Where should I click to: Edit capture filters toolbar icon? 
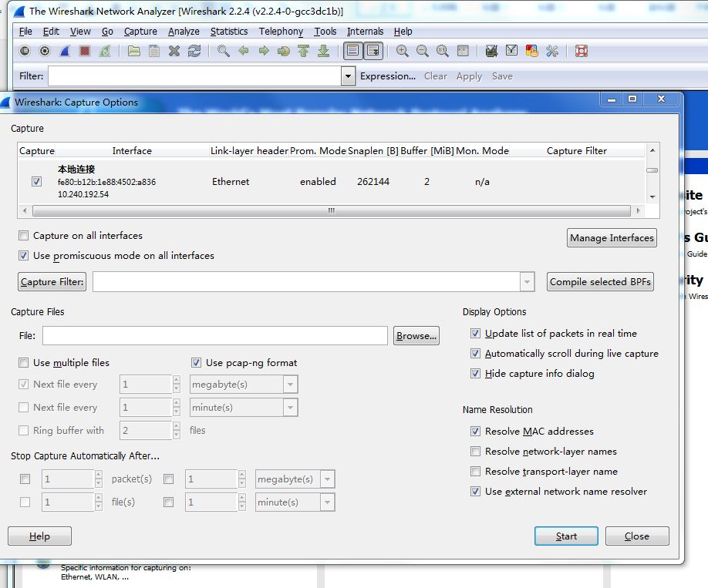(x=491, y=51)
